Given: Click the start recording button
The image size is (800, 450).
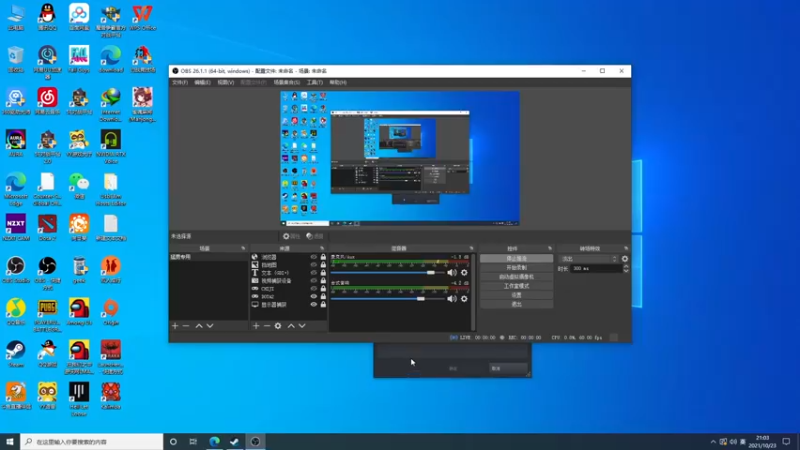Looking at the screenshot, I should (x=516, y=268).
